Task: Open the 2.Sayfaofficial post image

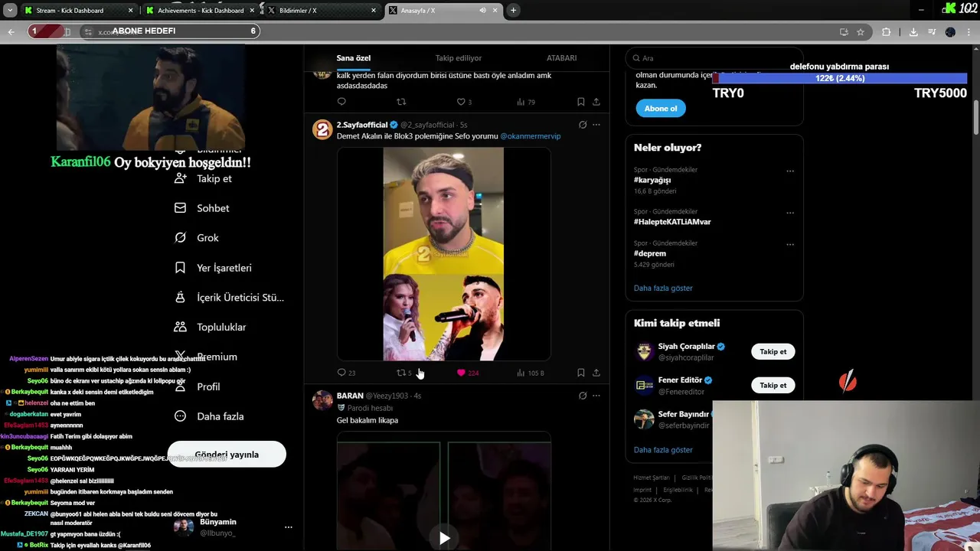Action: click(x=444, y=254)
